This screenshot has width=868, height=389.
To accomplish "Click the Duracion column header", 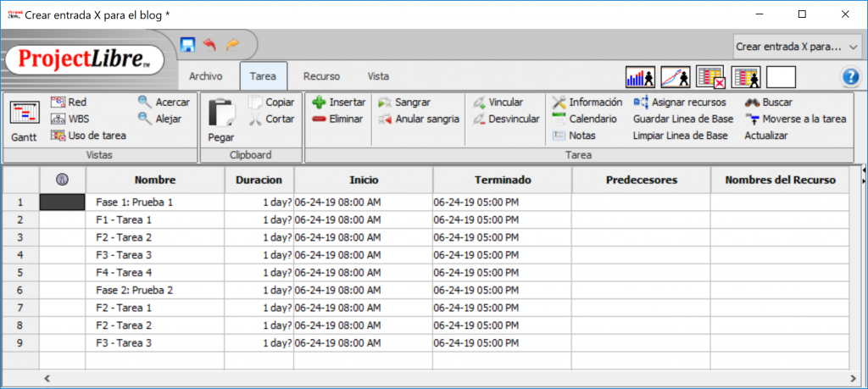I will click(259, 180).
